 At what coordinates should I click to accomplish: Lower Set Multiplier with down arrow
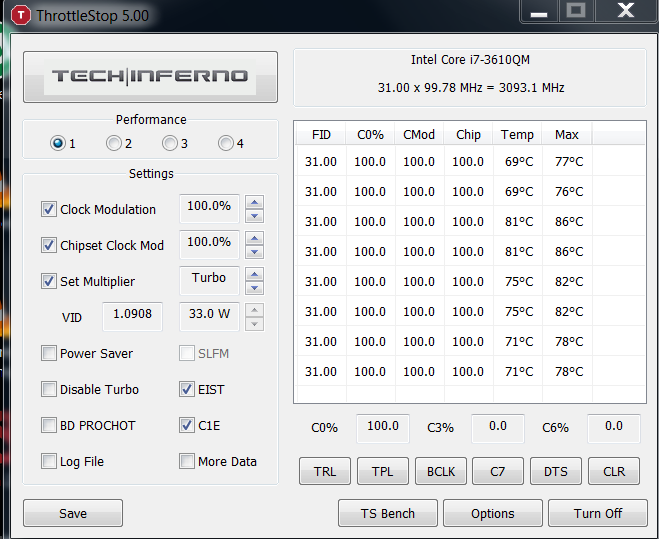(x=254, y=288)
